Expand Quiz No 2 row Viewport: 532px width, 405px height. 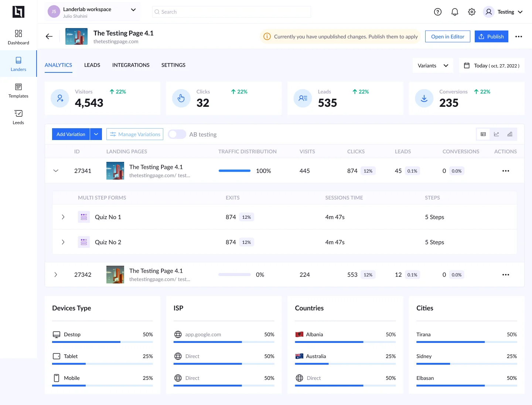click(63, 242)
